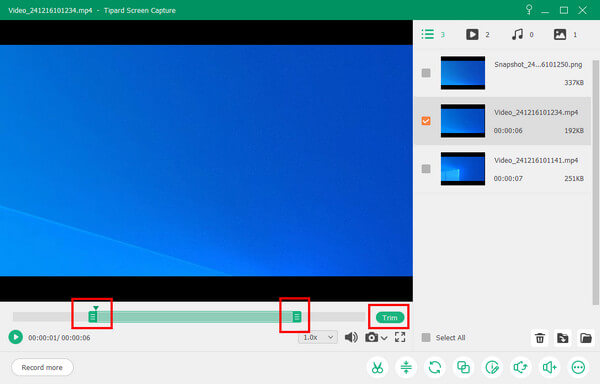
Task: Play the video preview
Action: tap(16, 337)
